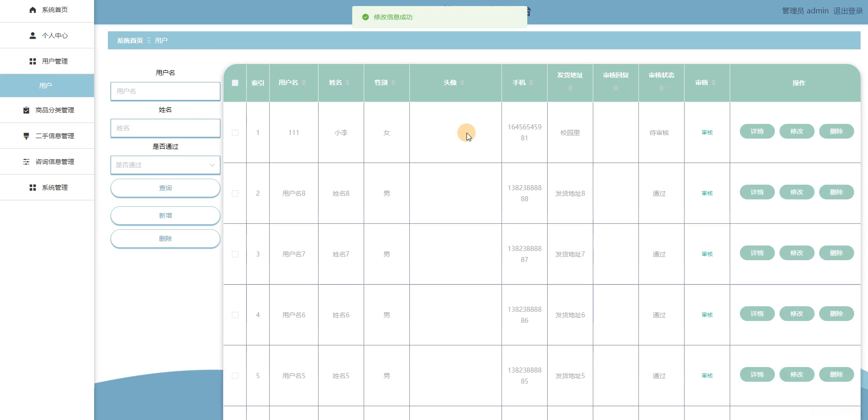The width and height of the screenshot is (868, 420).
Task: Check the row checkbox for user 111
Action: [235, 133]
